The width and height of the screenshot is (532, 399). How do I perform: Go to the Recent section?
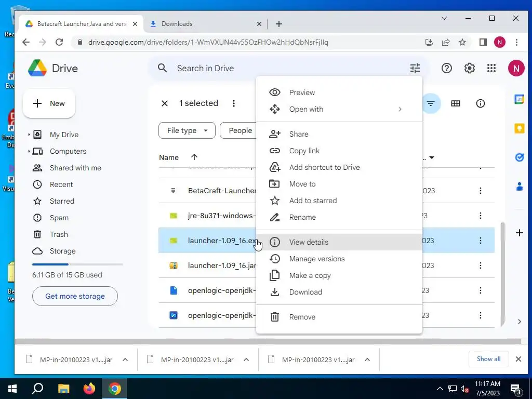pyautogui.click(x=61, y=184)
